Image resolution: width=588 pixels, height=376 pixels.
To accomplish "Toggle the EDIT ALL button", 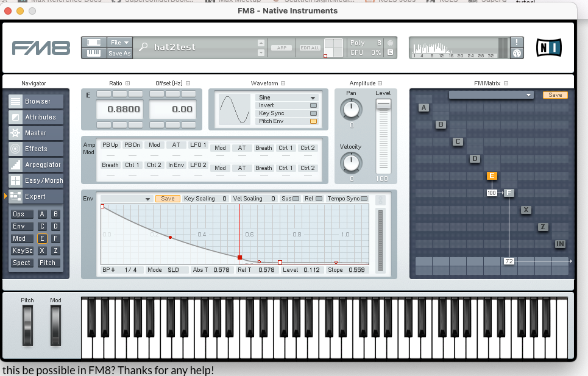I will pos(310,48).
